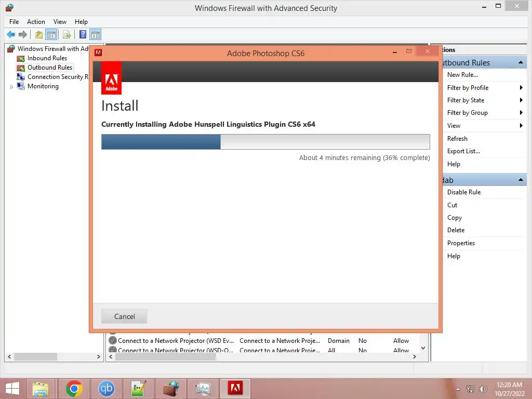This screenshot has height=399, width=532.
Task: Click Disable Rule in the Actions pane
Action: click(x=464, y=192)
